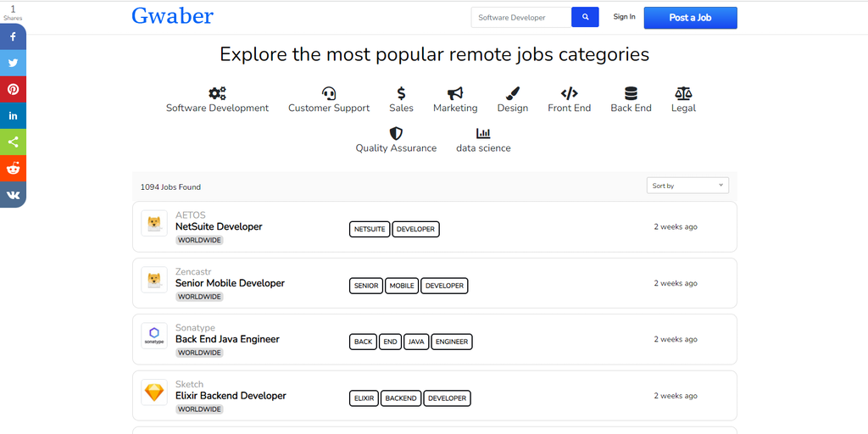The height and width of the screenshot is (434, 868).
Task: Select the Customer Support headset icon
Action: (329, 93)
